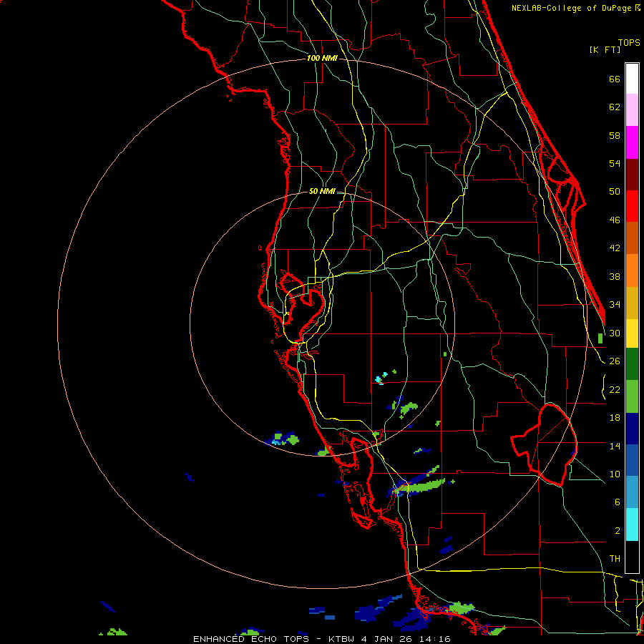Click the "62" scale value

click(x=615, y=107)
